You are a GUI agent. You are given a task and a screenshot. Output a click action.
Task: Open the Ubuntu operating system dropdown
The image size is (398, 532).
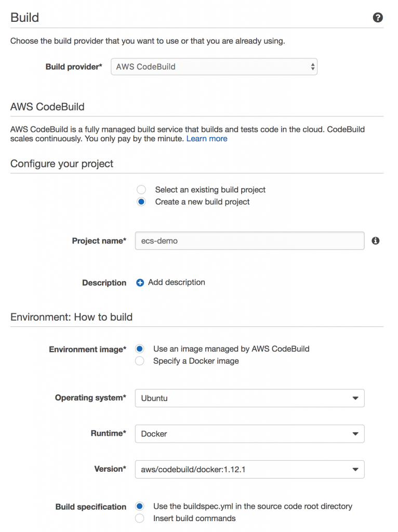pyautogui.click(x=250, y=398)
